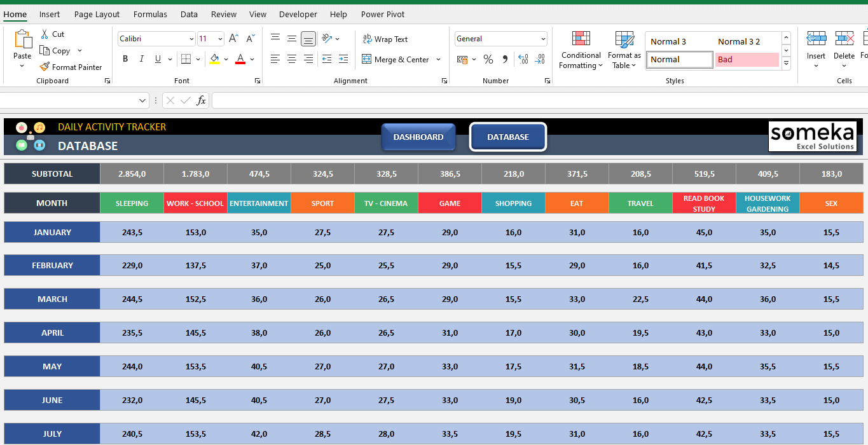Click the Cut scissors icon
Screen dimensions: 868x445
(45, 34)
